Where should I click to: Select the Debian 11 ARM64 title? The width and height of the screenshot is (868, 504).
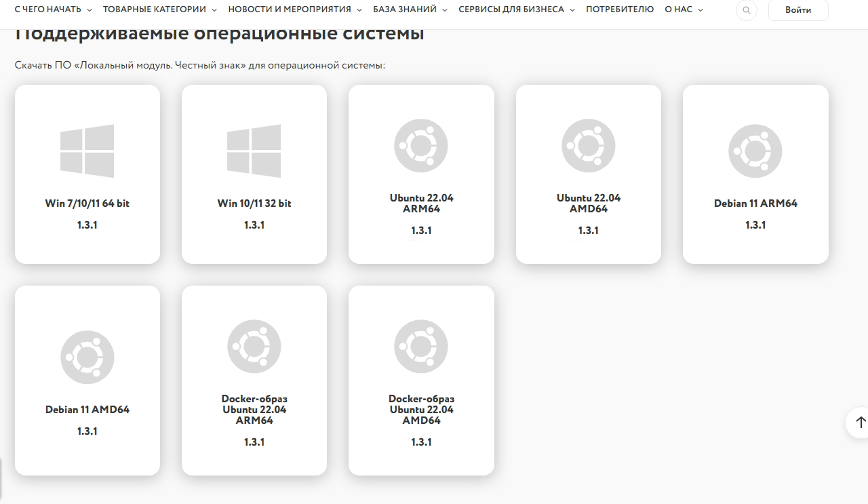[x=755, y=203]
